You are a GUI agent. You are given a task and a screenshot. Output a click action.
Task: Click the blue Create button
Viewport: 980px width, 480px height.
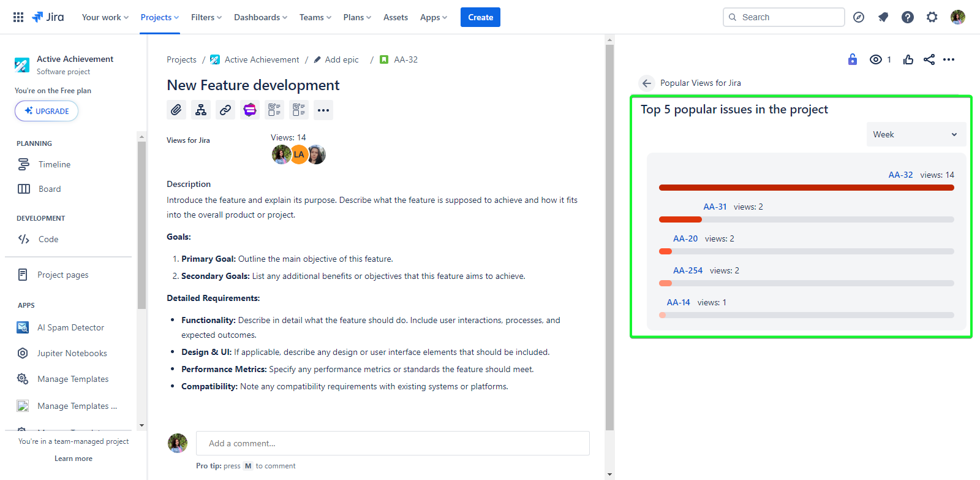(x=480, y=17)
